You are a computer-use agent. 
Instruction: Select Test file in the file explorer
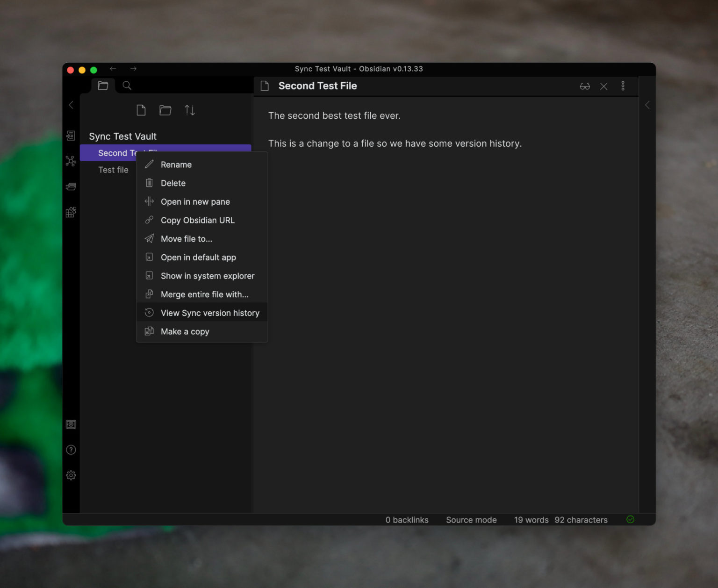coord(113,170)
